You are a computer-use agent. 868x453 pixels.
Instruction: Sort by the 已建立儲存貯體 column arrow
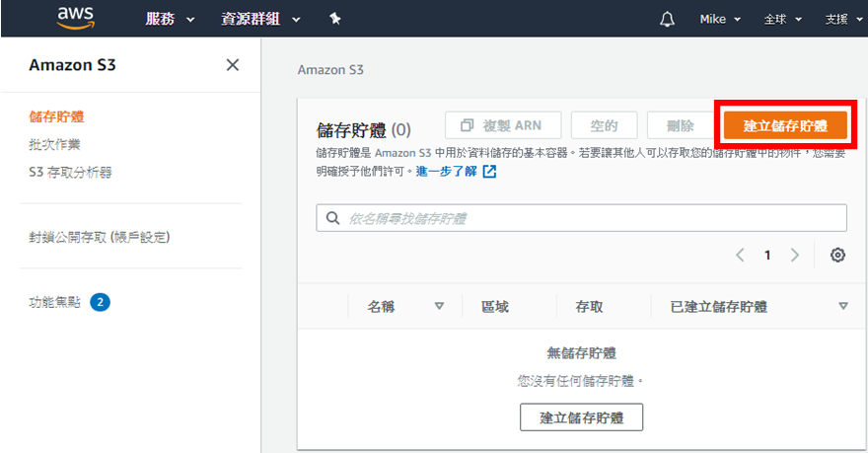click(843, 306)
